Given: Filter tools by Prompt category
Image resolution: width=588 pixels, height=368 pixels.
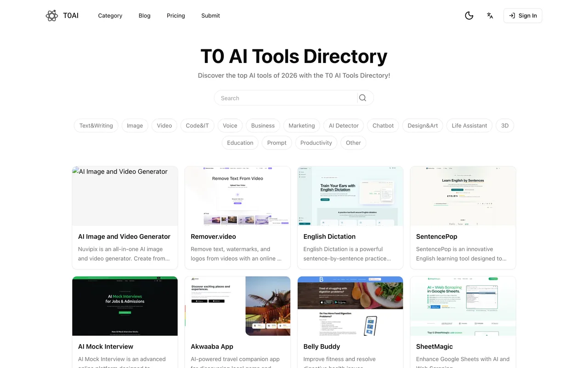Looking at the screenshot, I should [x=277, y=143].
